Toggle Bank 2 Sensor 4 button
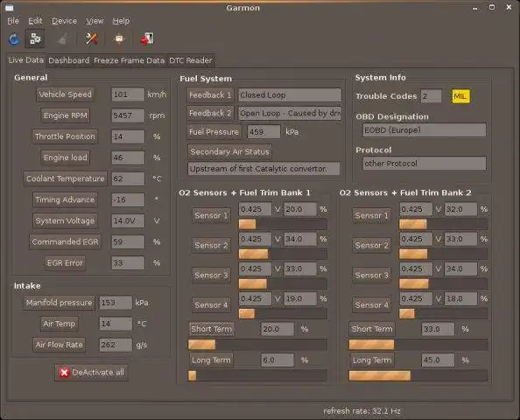The height and width of the screenshot is (420, 520). click(x=371, y=305)
